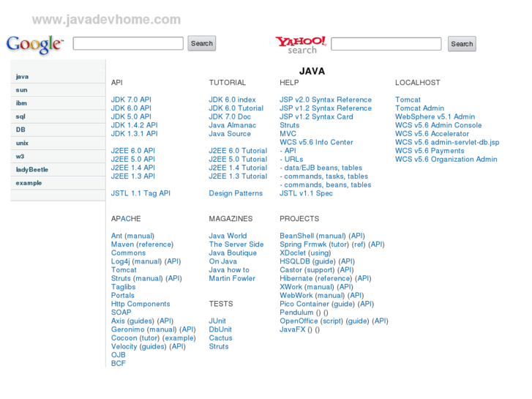Open the Http Components link
This screenshot has width=532, height=399.
[x=141, y=304]
